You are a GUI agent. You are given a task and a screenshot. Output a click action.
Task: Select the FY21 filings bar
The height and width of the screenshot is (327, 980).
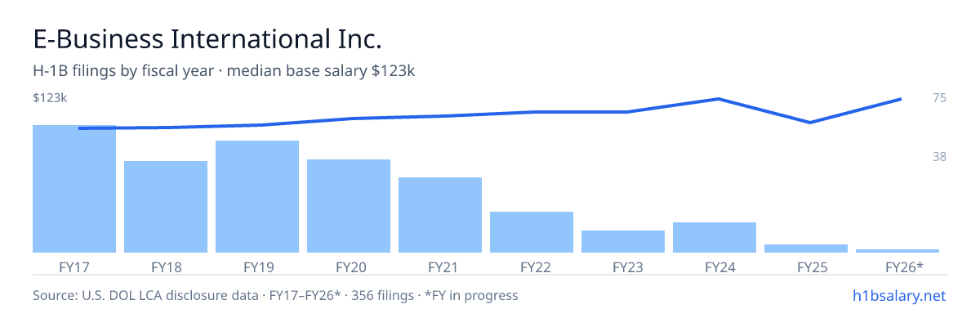[440, 215]
